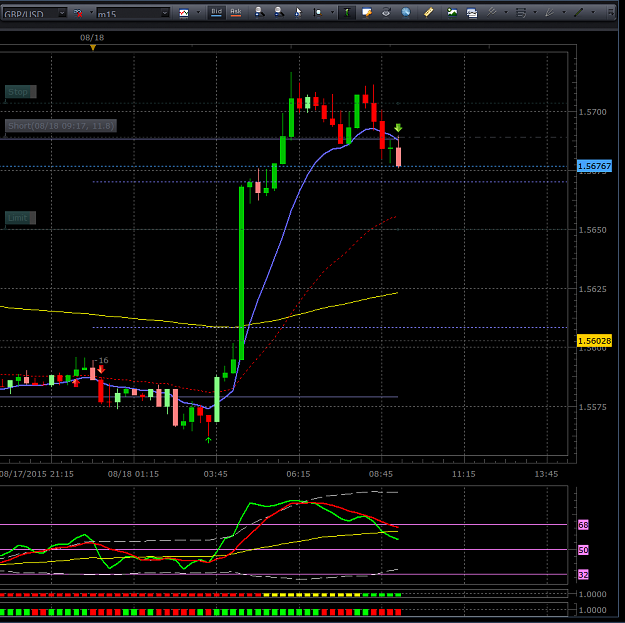The image size is (625, 623).
Task: Toggle the green candle marker button
Action: click(347, 13)
